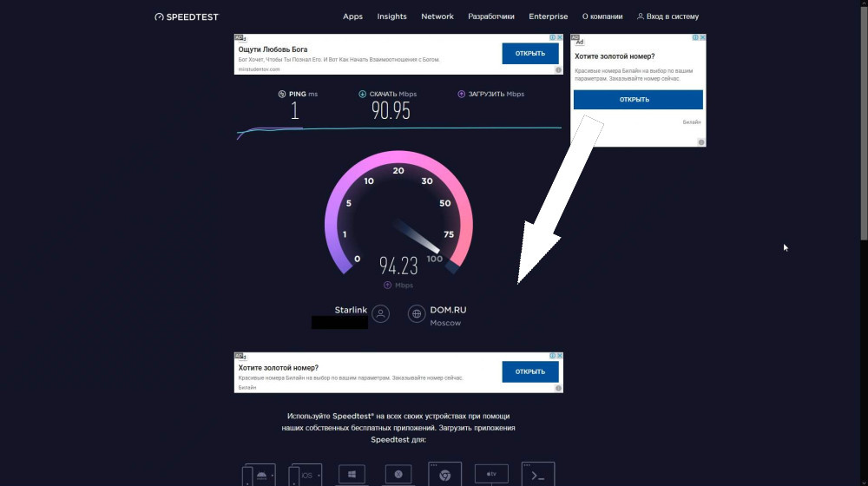
Task: Click Вход в систему login link
Action: point(668,16)
